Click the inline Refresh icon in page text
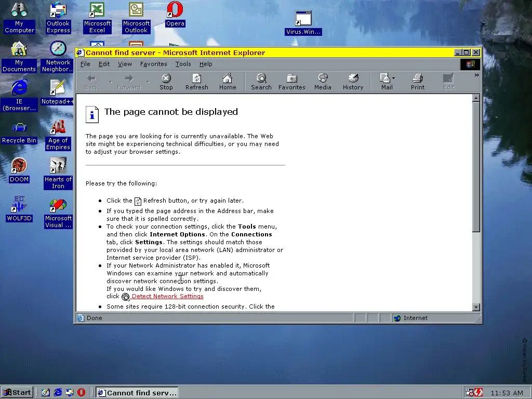 click(x=138, y=201)
